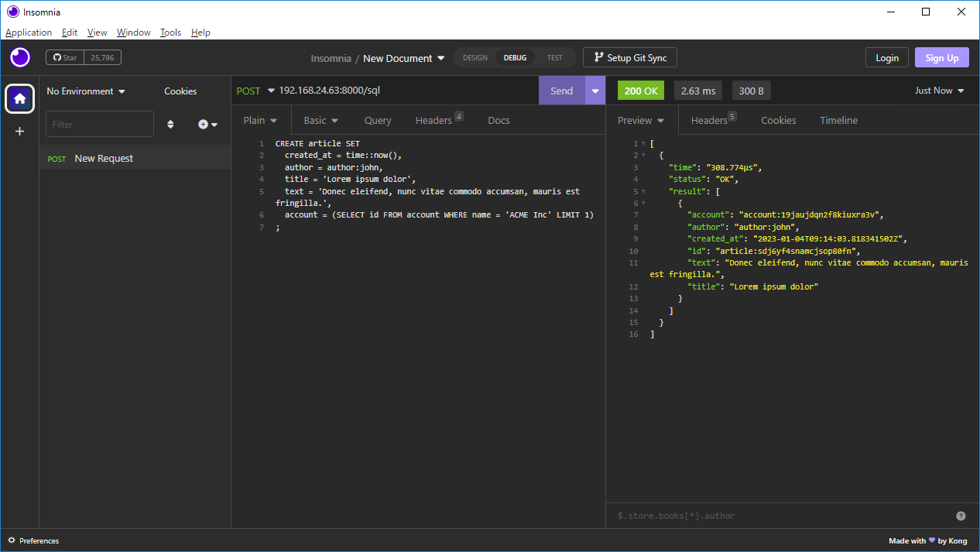Open the Plain body type dropdown
Screen dimensions: 980x552
click(x=260, y=120)
